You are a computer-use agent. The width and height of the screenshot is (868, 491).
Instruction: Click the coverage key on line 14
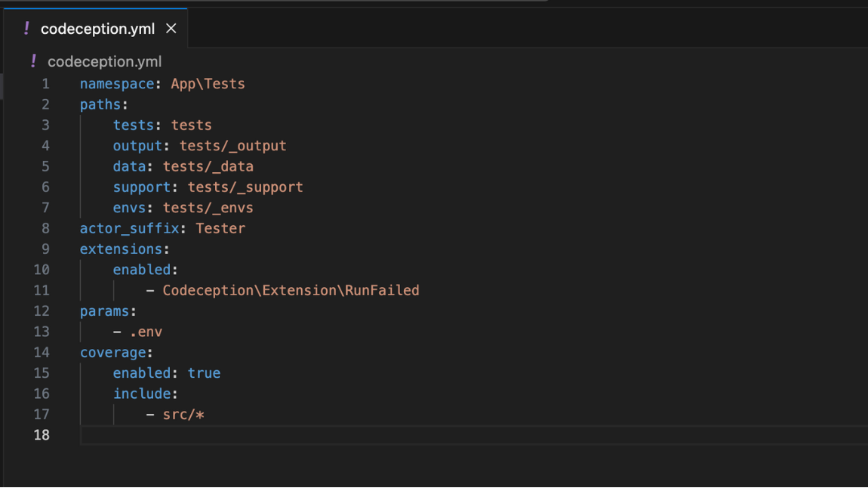pos(112,352)
